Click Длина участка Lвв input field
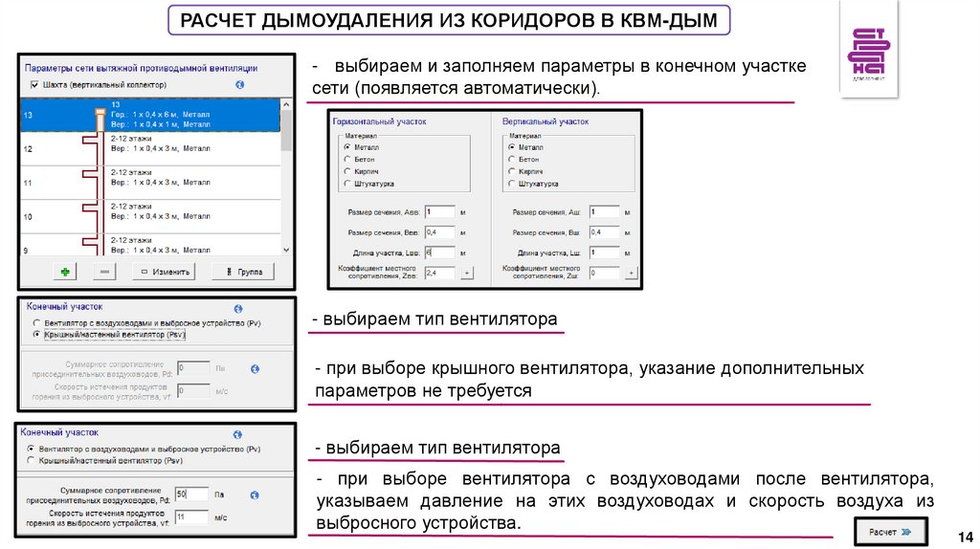980x549 pixels. [x=439, y=253]
